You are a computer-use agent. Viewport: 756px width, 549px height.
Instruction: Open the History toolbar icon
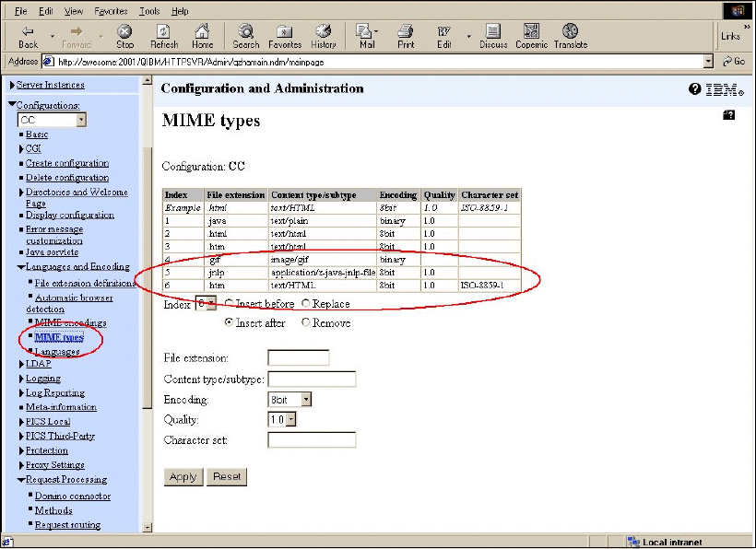(x=323, y=33)
